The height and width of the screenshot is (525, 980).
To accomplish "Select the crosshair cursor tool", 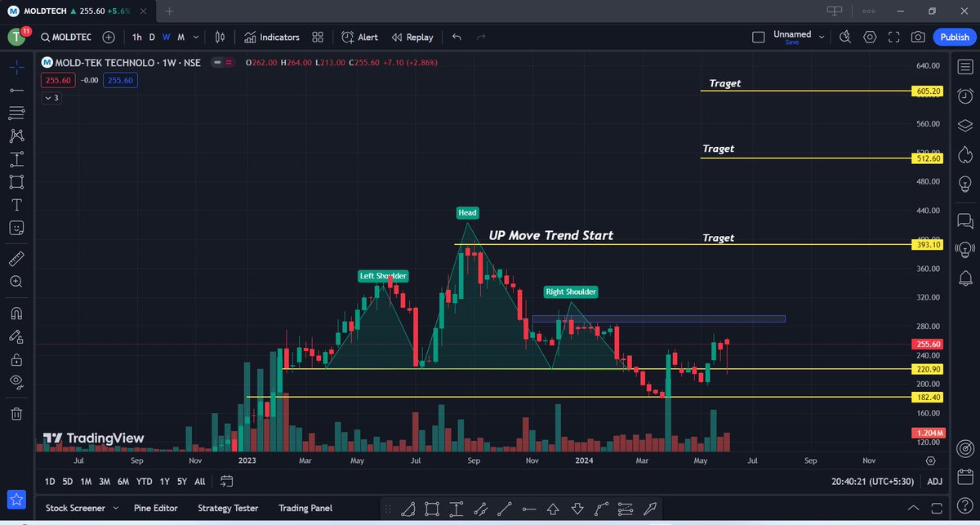I will 16,67.
